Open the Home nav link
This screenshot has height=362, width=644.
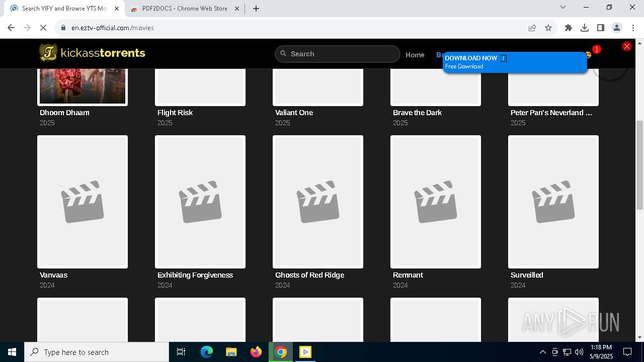coord(415,55)
